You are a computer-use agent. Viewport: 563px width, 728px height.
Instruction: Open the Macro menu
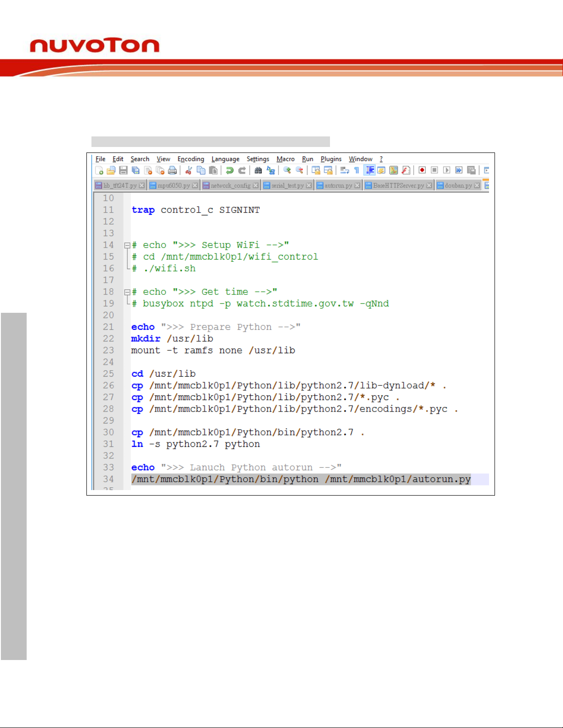(x=285, y=159)
